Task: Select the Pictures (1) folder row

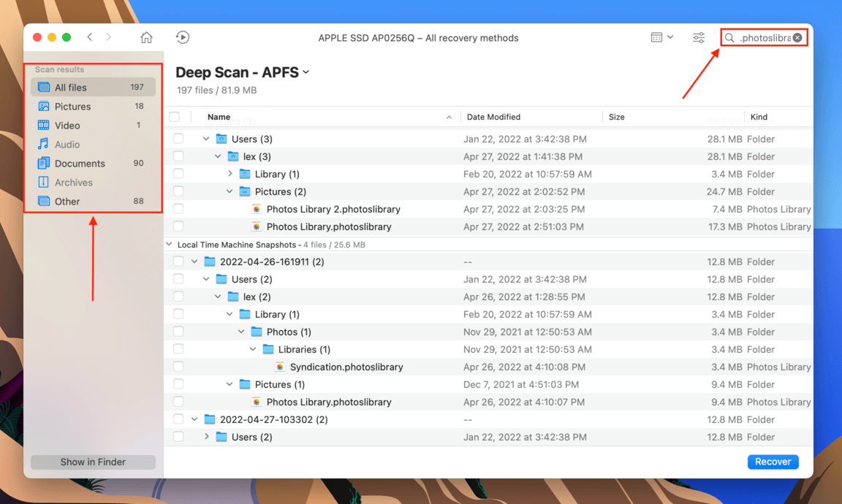Action: [x=489, y=384]
